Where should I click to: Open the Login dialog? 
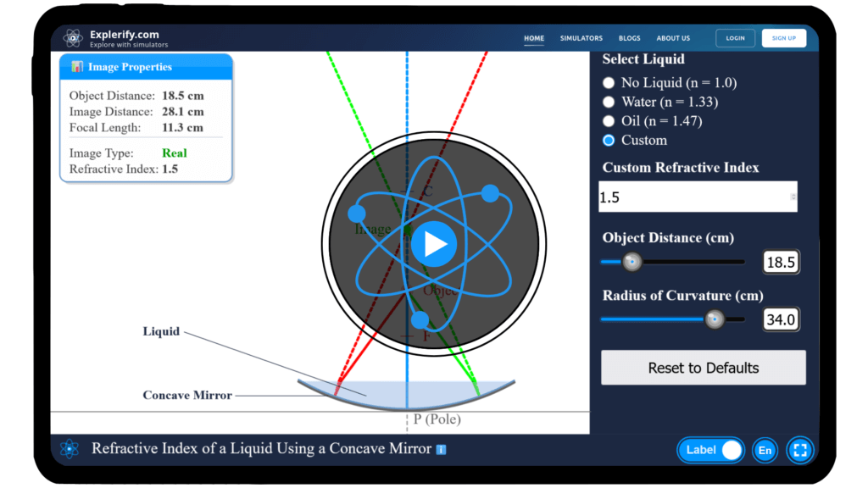click(x=735, y=37)
